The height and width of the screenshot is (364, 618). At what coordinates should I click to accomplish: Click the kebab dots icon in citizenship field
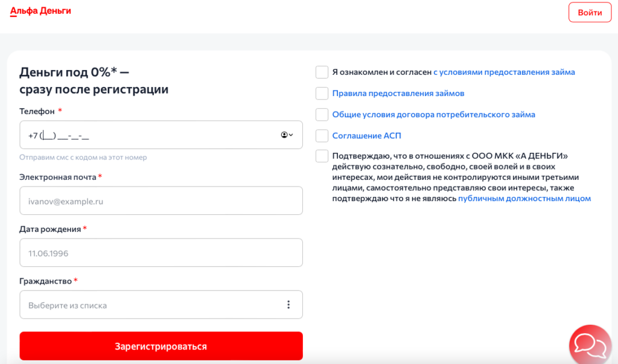coord(288,304)
